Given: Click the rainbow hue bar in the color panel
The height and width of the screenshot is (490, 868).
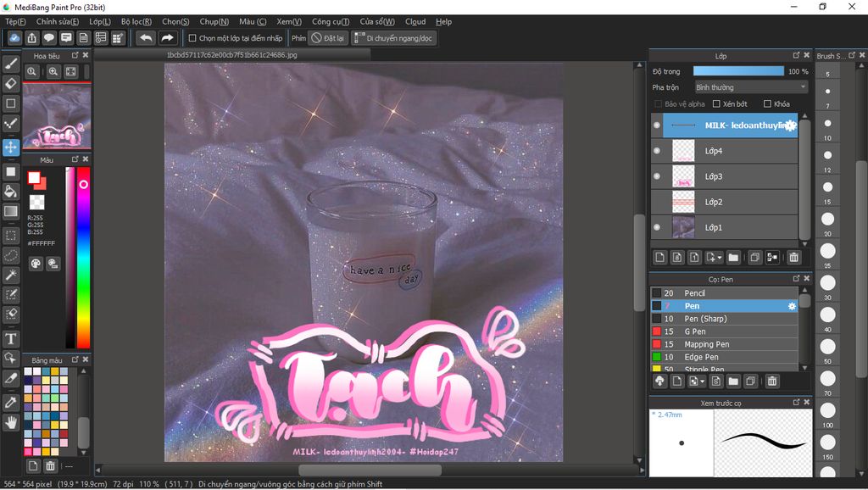Looking at the screenshot, I should pyautogui.click(x=83, y=258).
